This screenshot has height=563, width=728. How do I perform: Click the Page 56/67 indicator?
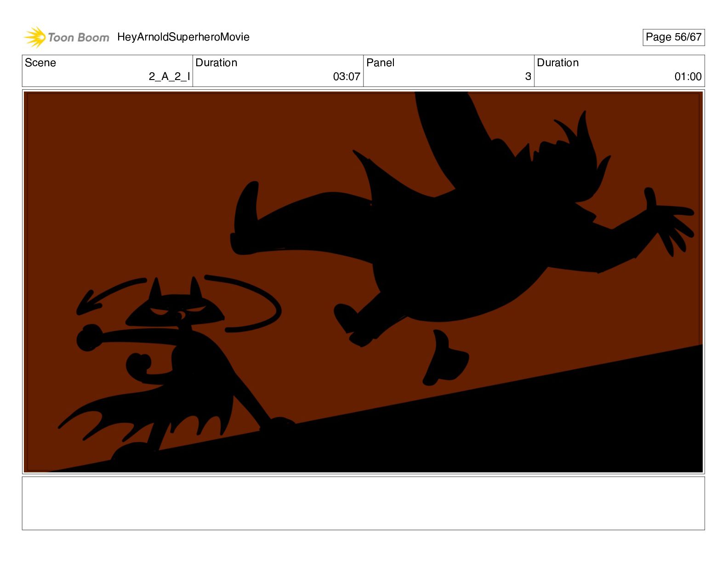pos(673,37)
